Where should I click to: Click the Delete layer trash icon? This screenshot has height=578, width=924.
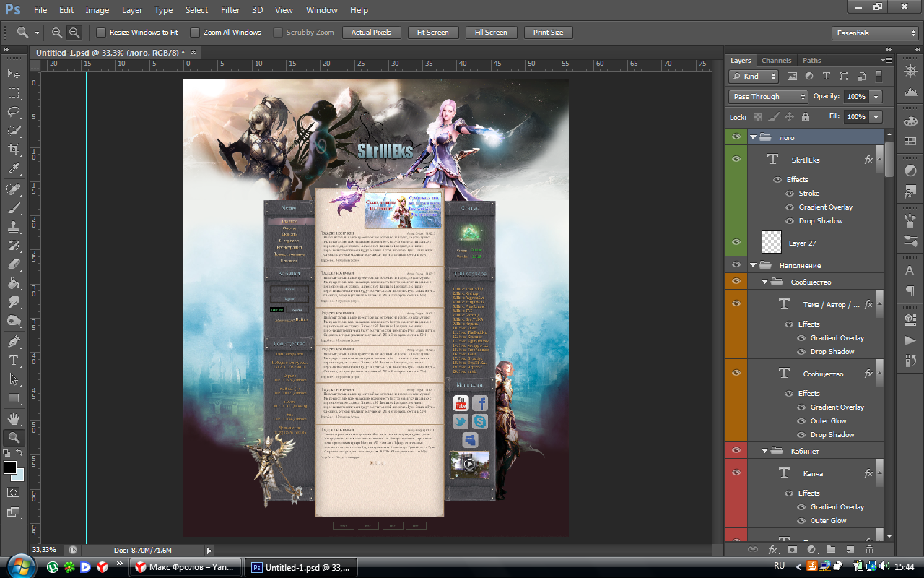click(x=869, y=549)
